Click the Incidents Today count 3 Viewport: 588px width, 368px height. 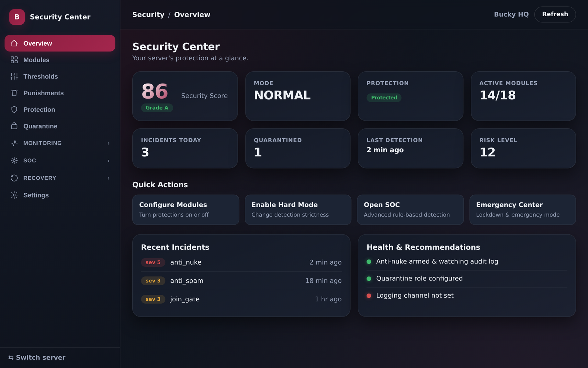tap(145, 152)
